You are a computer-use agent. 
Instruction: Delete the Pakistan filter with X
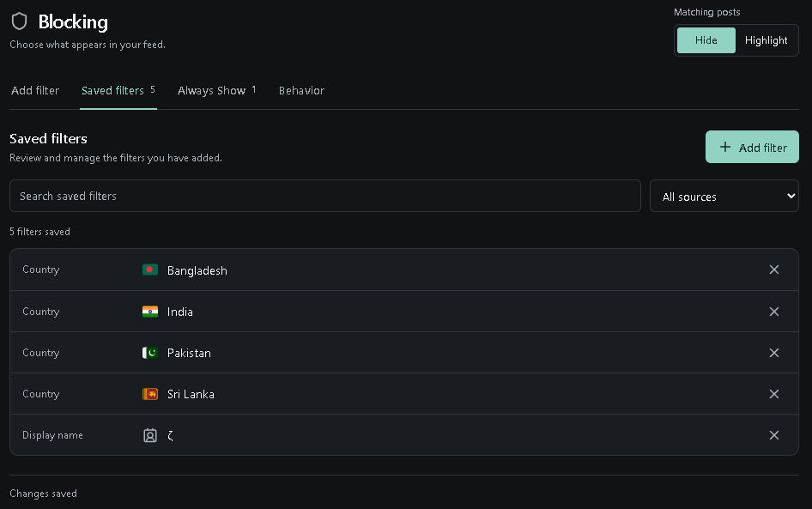tap(773, 353)
